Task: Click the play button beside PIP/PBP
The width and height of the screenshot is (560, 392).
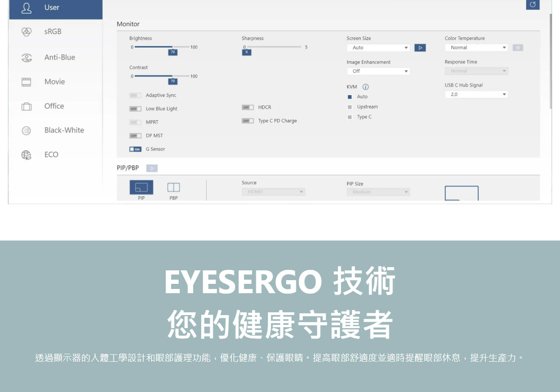Action: pos(152,168)
